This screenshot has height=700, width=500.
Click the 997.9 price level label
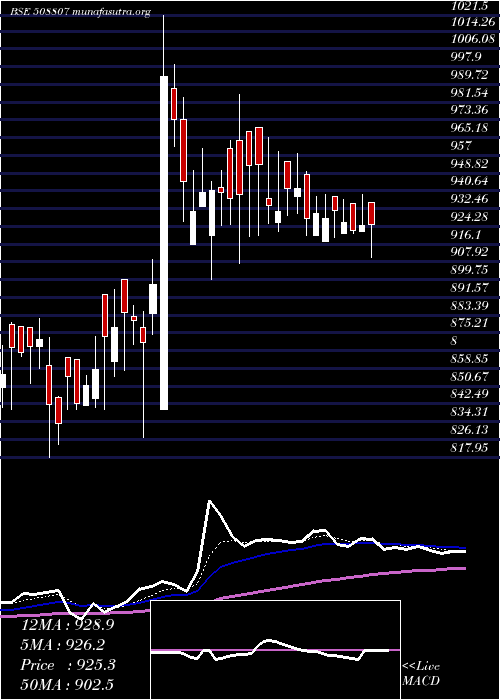466,57
